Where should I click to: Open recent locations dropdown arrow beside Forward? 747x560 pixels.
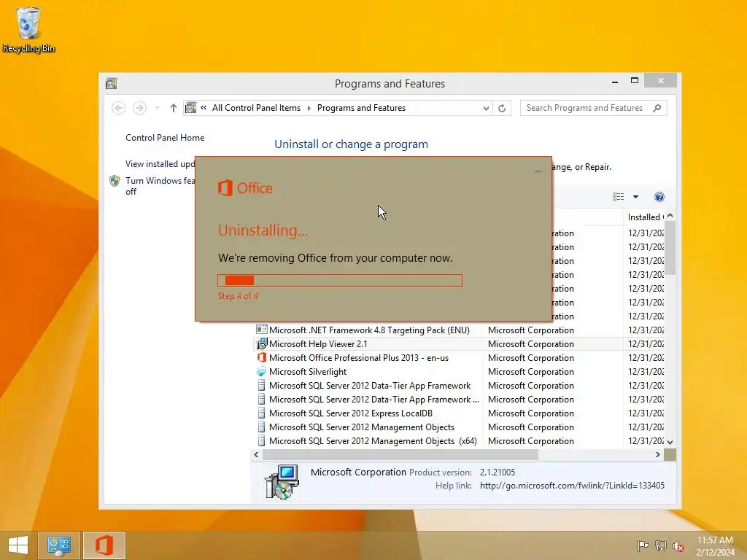tap(157, 108)
